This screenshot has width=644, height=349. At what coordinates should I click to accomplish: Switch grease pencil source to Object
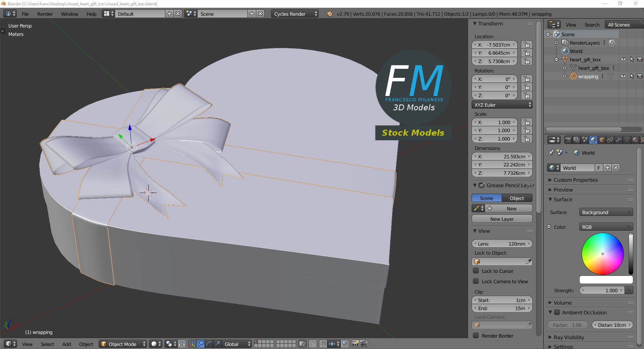[517, 198]
